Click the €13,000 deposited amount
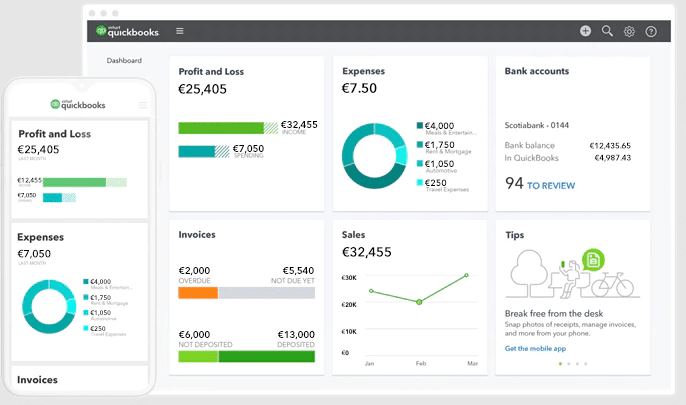This screenshot has height=405, width=686. [x=296, y=335]
